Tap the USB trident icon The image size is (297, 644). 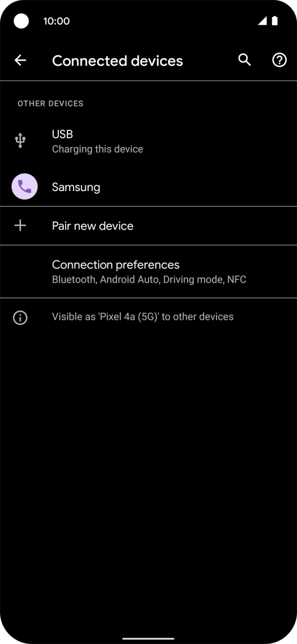(x=20, y=141)
